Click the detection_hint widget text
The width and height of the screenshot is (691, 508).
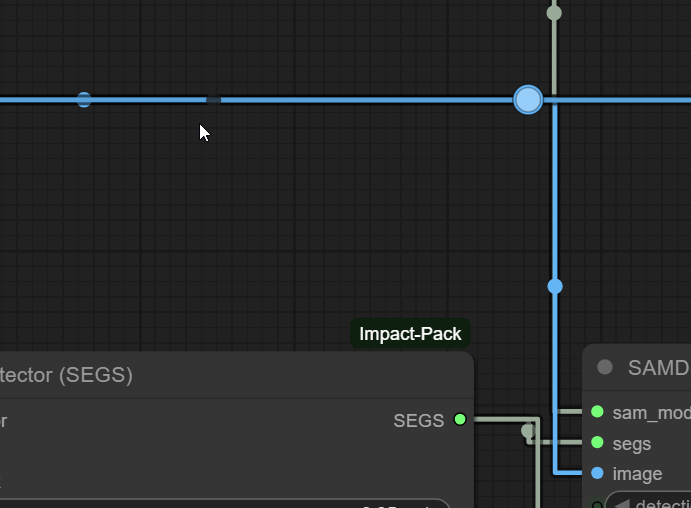pyautogui.click(x=663, y=504)
